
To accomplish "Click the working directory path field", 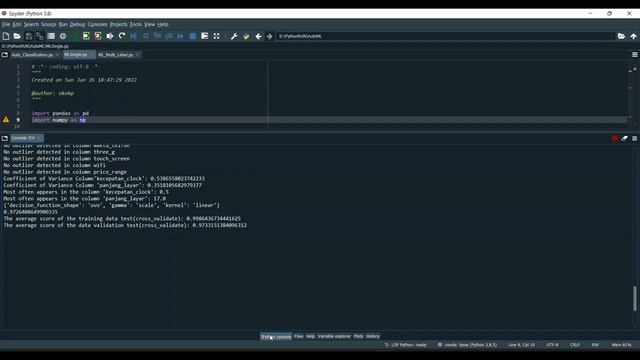I will (445, 36).
